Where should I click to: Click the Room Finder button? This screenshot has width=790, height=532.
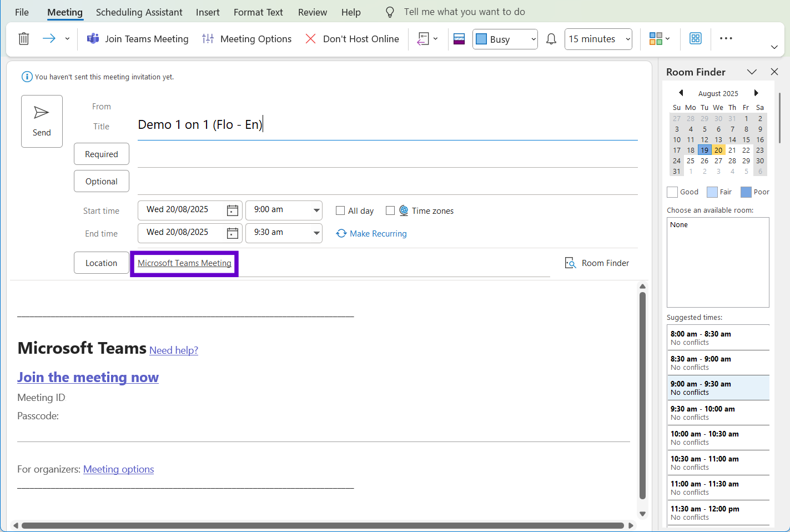coord(597,263)
